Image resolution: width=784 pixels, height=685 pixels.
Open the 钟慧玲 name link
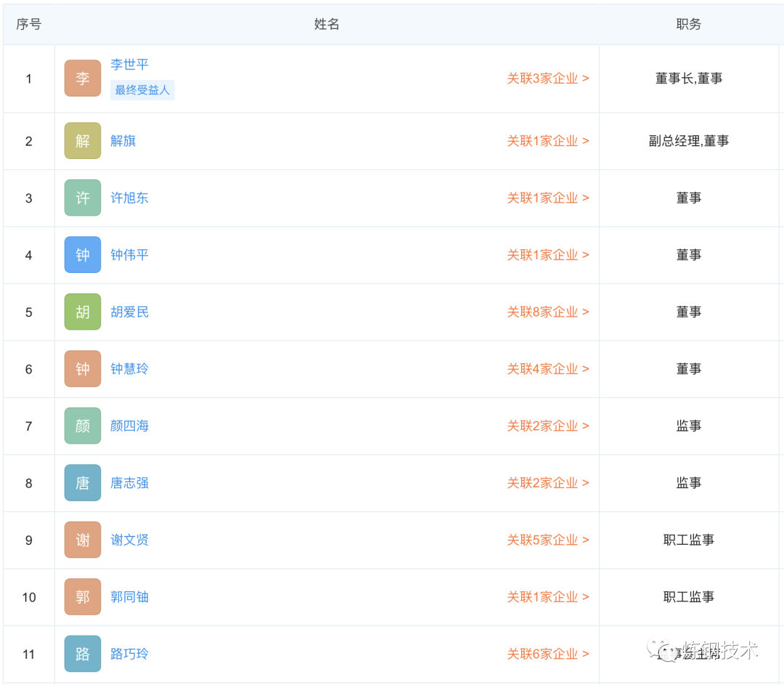(129, 369)
